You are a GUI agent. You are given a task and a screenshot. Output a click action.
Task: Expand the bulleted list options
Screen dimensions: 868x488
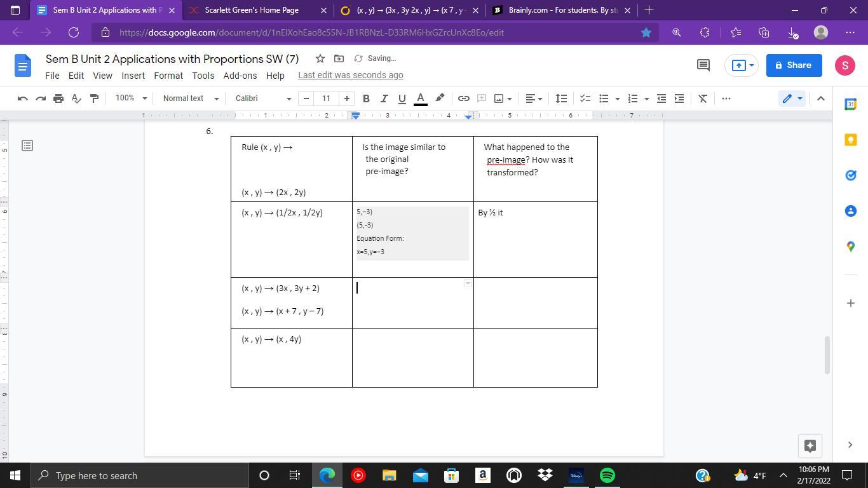[x=618, y=98]
